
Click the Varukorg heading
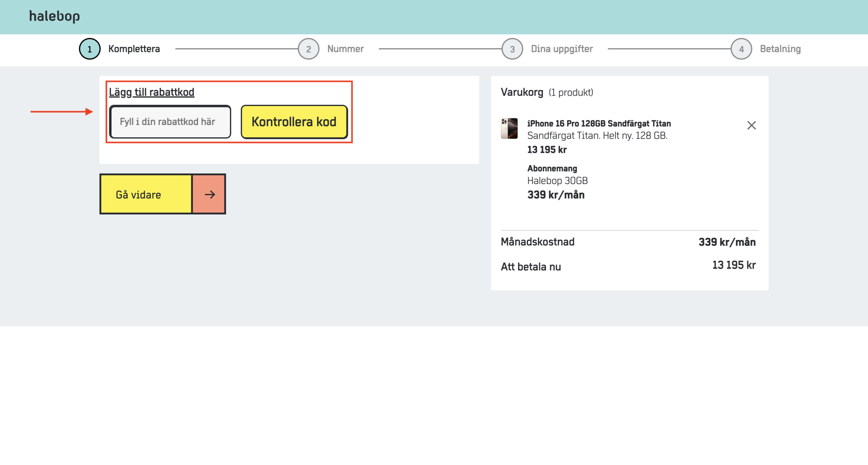(x=522, y=92)
